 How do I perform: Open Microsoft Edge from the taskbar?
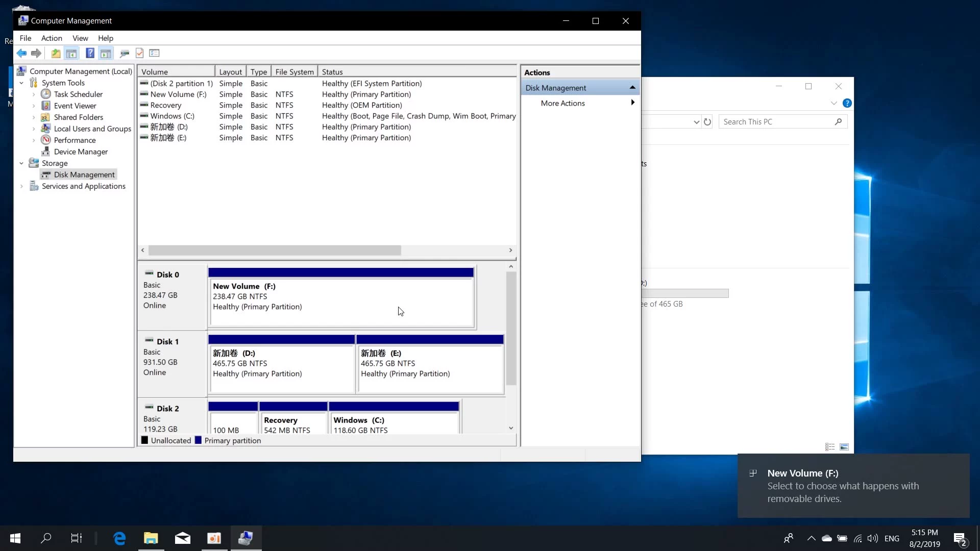[119, 538]
